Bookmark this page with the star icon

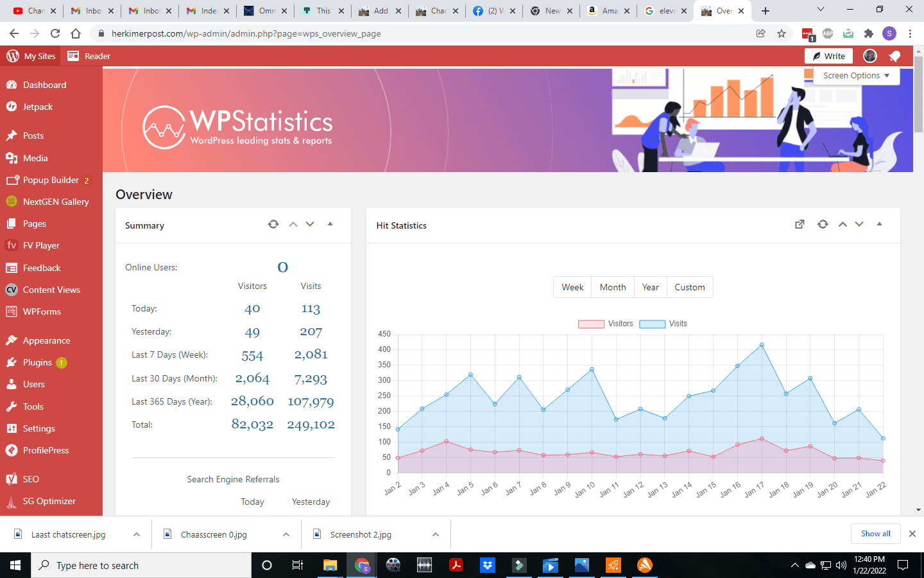coord(782,33)
